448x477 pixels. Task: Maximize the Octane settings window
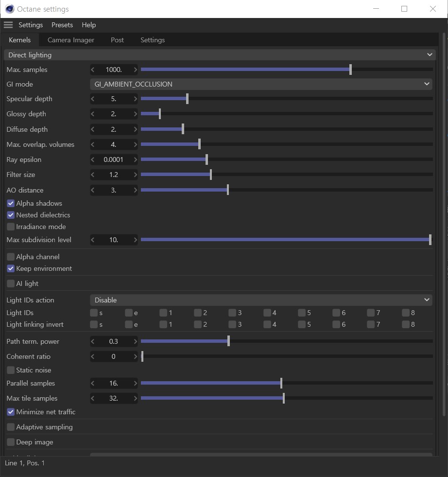[x=404, y=9]
